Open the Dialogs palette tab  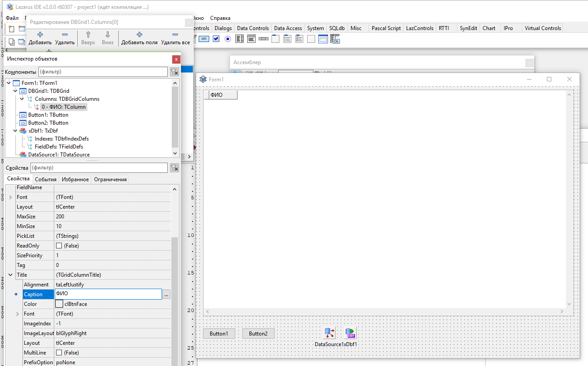point(223,28)
